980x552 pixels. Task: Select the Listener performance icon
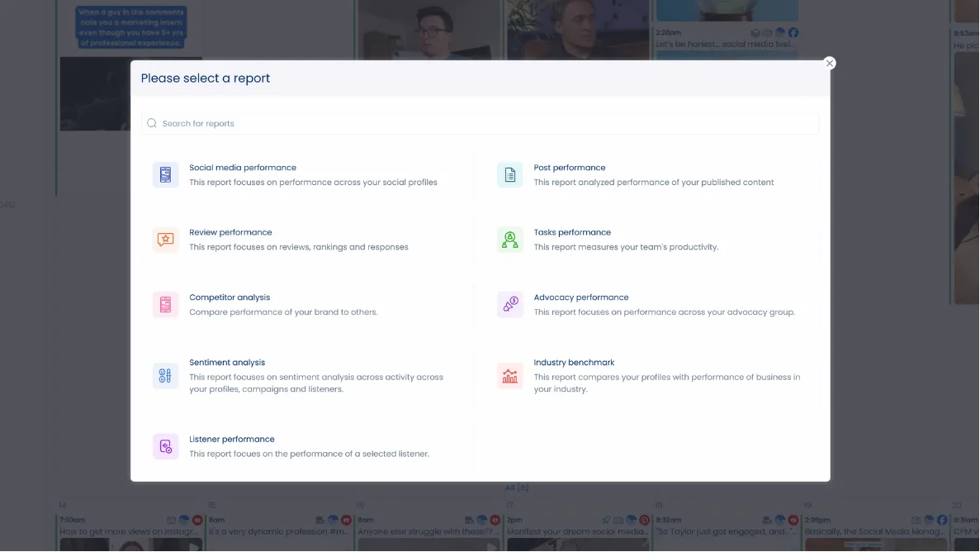[x=165, y=446]
